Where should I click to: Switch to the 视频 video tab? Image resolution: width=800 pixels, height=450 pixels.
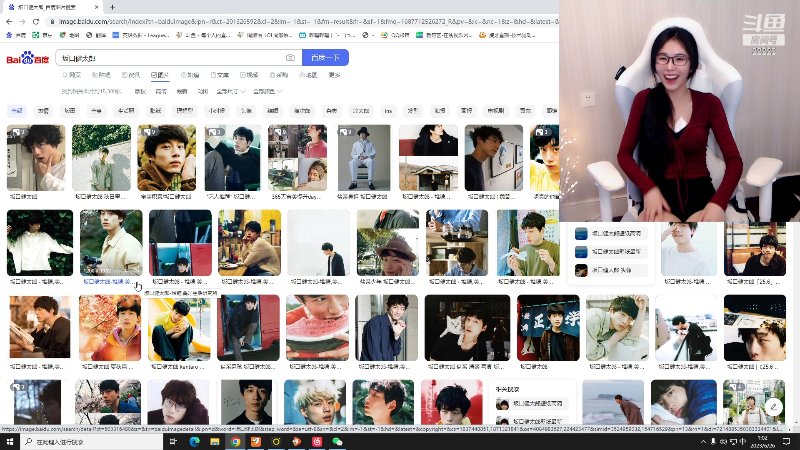[249, 75]
